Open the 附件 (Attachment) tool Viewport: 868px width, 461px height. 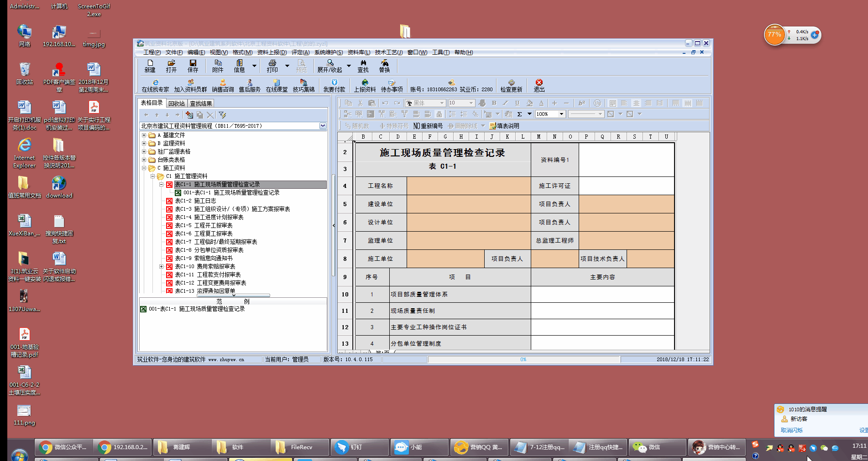[x=218, y=66]
